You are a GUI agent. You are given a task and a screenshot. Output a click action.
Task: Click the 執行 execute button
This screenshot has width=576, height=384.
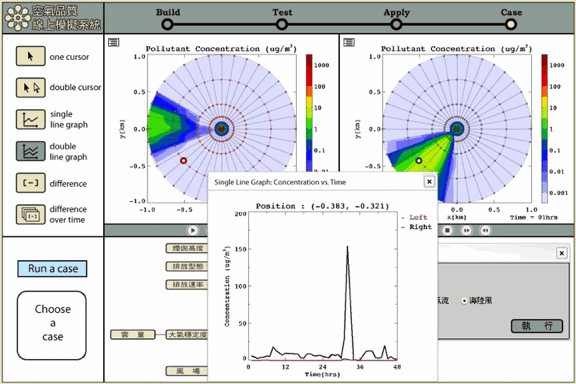(537, 326)
